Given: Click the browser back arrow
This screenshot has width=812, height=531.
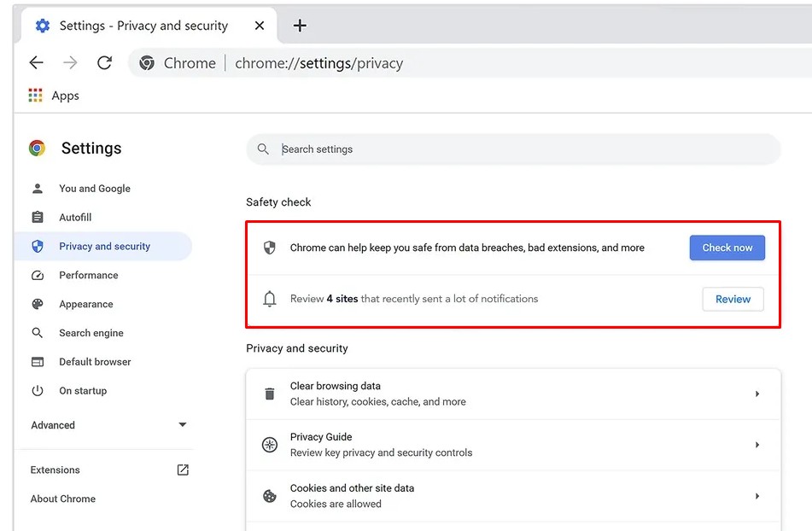Looking at the screenshot, I should pos(36,62).
